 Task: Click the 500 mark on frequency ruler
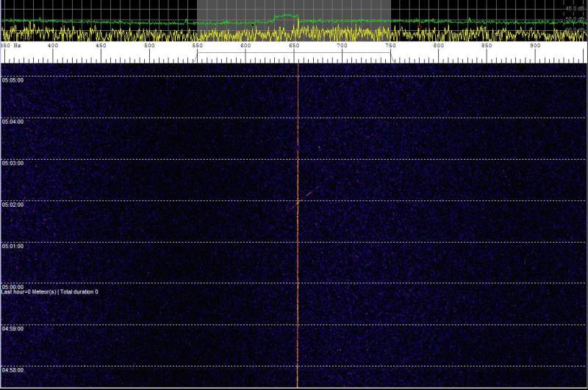click(149, 46)
